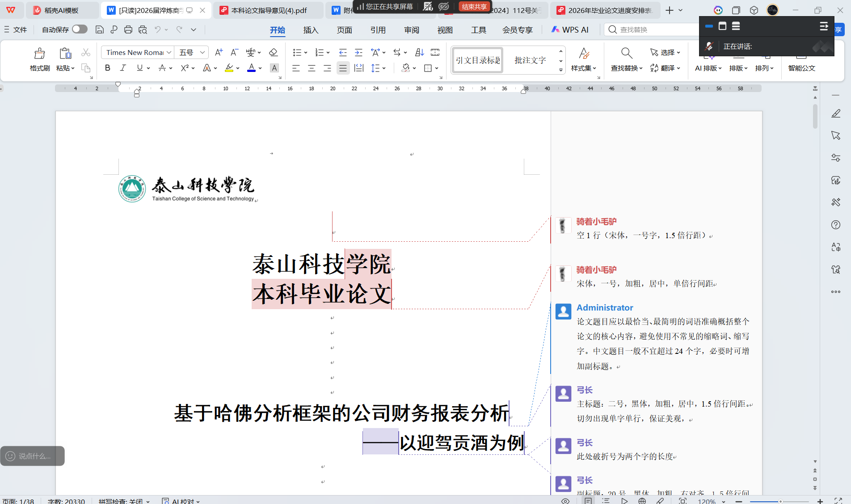Open the font name dropdown
Viewport: 851px width, 504px height.
[169, 52]
